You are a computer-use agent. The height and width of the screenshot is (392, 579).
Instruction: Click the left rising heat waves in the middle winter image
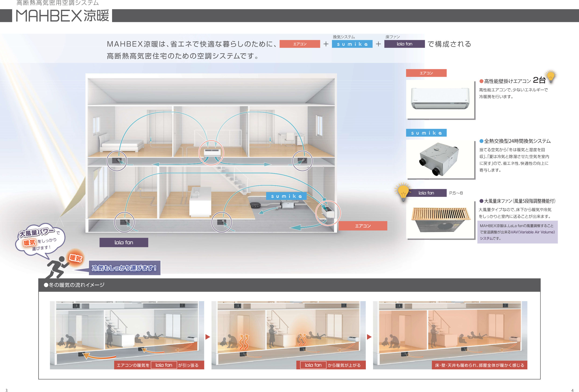244,342
